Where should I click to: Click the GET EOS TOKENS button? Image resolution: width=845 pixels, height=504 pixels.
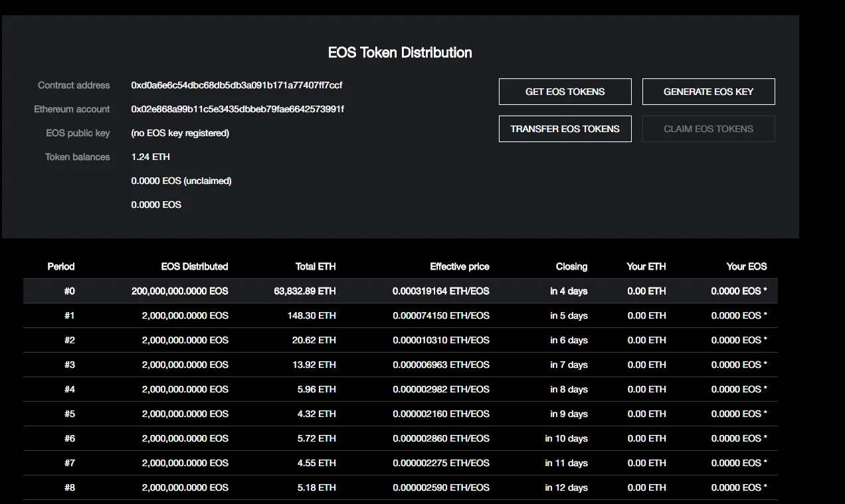tap(565, 92)
